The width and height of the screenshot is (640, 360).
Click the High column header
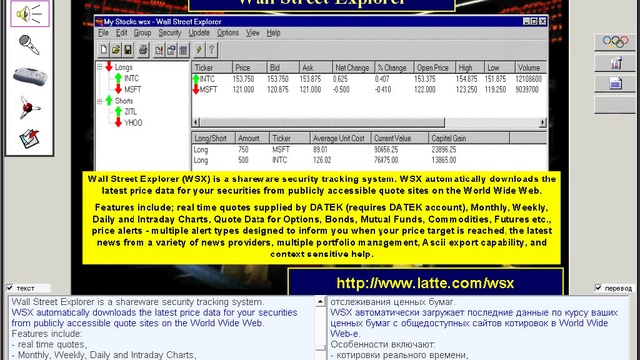tap(469, 68)
